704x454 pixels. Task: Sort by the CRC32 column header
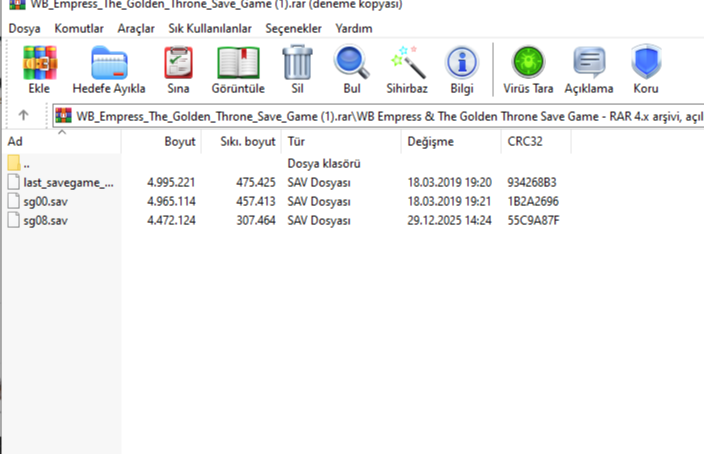coord(536,141)
